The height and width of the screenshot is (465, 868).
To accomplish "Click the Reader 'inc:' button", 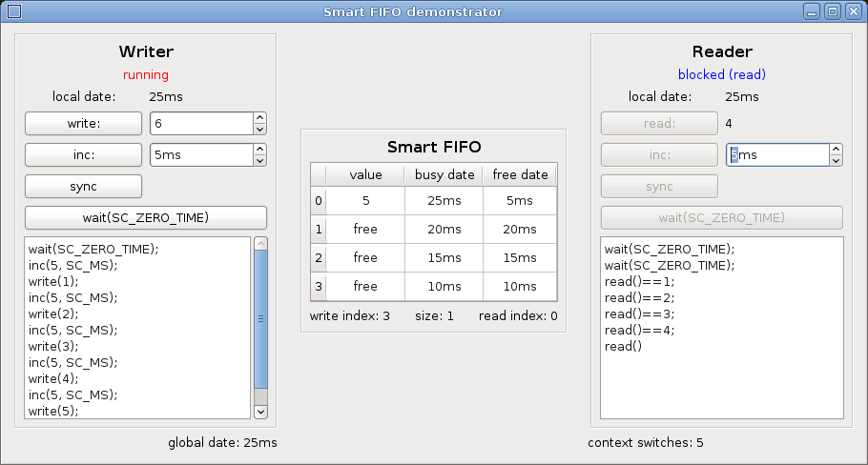I will [659, 154].
